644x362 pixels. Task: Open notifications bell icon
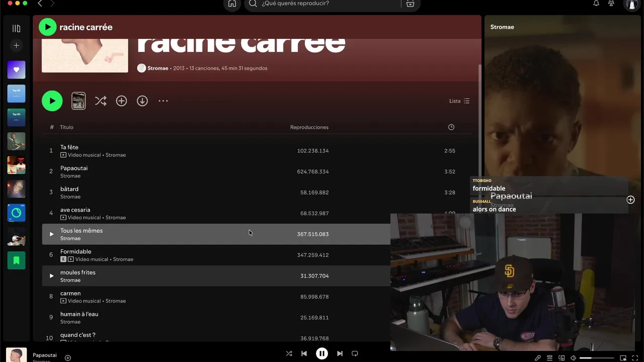pyautogui.click(x=596, y=3)
